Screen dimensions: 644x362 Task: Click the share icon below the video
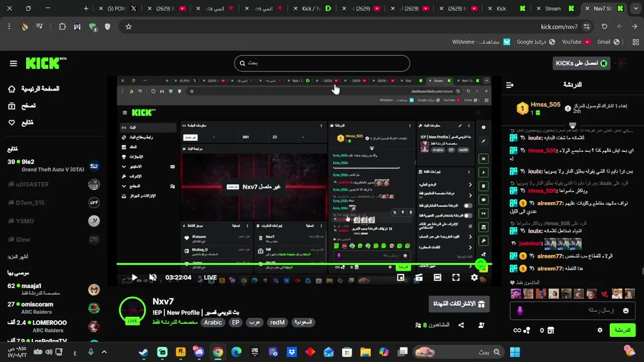[x=461, y=325]
